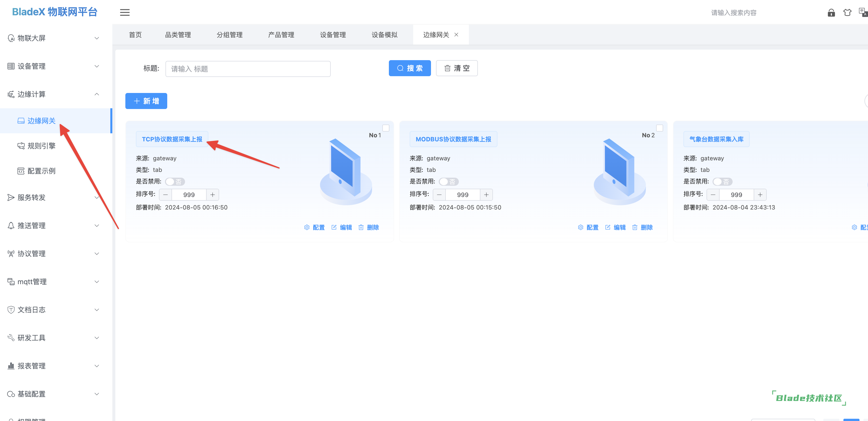Screen dimensions: 868x421
Task: Expand the 文档日志 menu chevron
Action: click(97, 310)
